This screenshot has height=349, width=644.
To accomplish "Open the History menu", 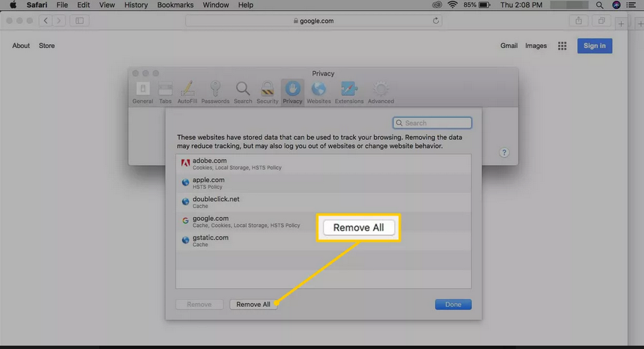I will click(136, 5).
